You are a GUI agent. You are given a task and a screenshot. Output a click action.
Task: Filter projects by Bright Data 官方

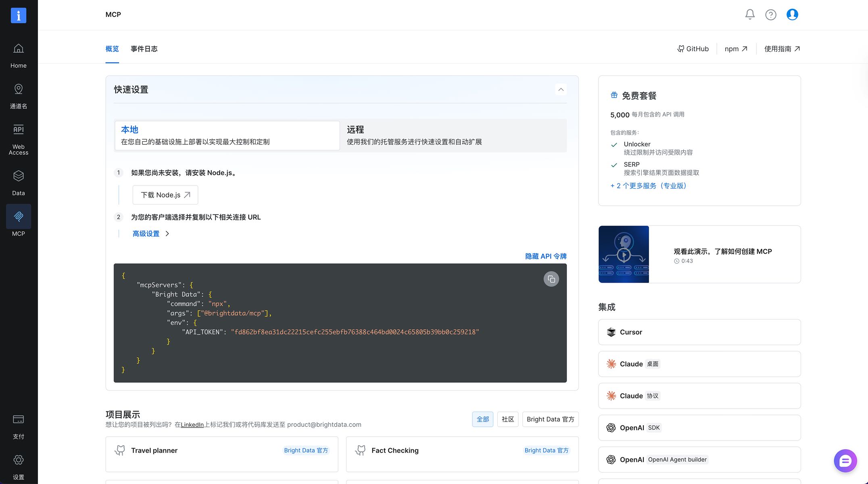click(551, 419)
